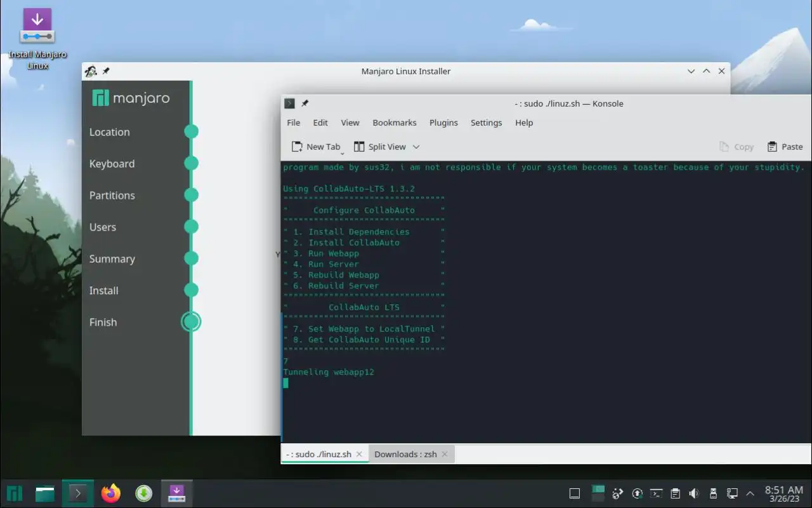Click the Paste toolbar button
This screenshot has width=812, height=508.
tap(785, 147)
